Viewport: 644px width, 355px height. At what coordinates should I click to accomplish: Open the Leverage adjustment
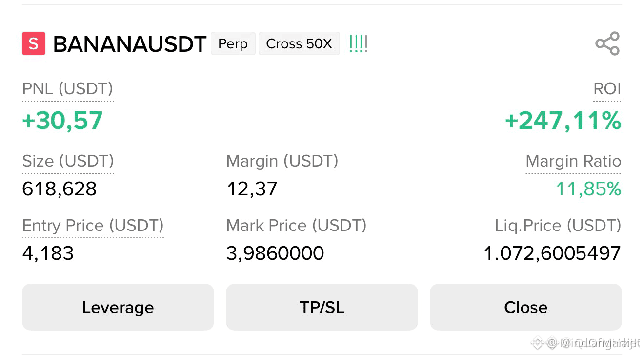[x=118, y=307]
